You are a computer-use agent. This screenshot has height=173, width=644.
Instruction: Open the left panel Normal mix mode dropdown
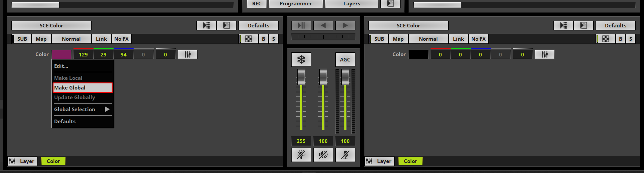click(x=71, y=39)
